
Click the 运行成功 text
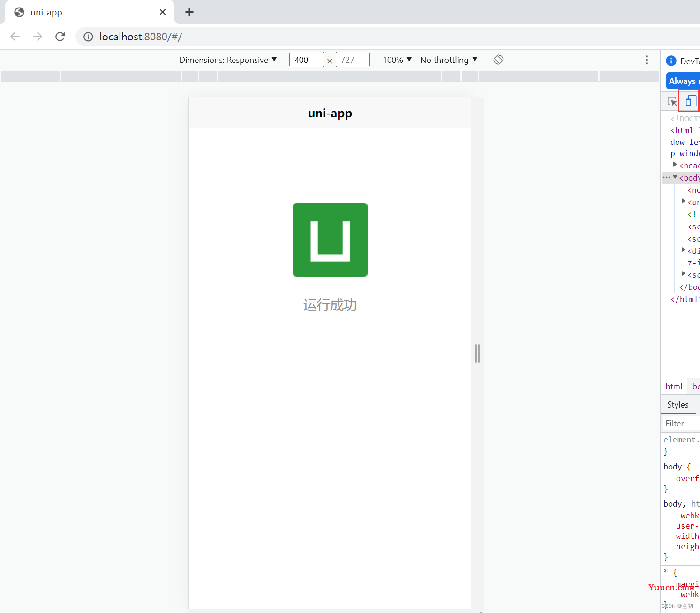330,305
